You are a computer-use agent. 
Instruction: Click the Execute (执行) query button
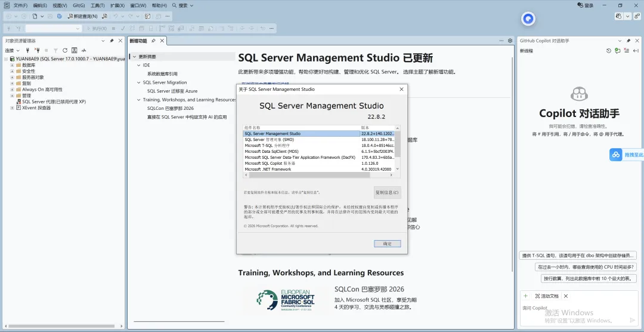click(x=97, y=29)
